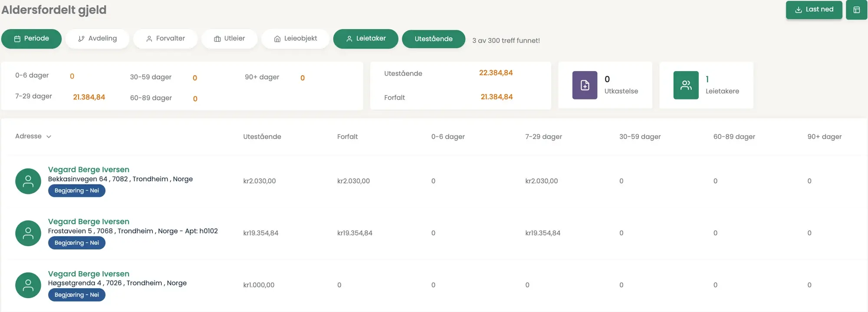
Task: Open the Periode filter
Action: pos(31,39)
